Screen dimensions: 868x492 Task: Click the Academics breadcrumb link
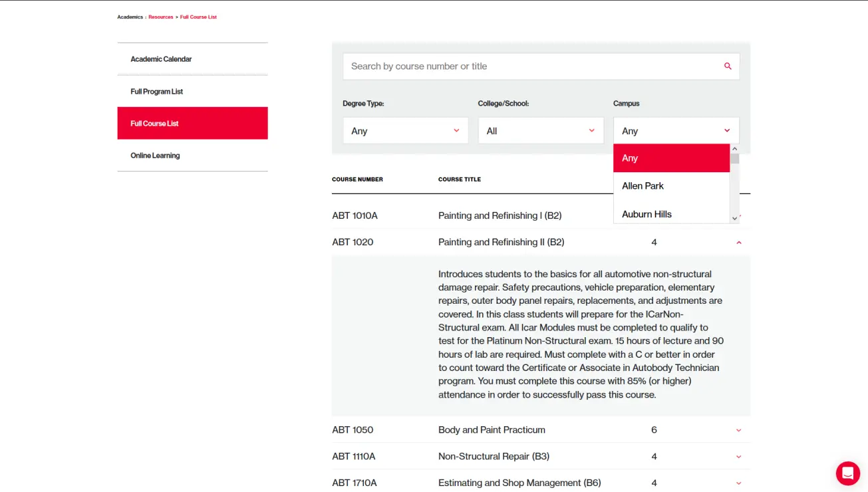[x=130, y=17]
